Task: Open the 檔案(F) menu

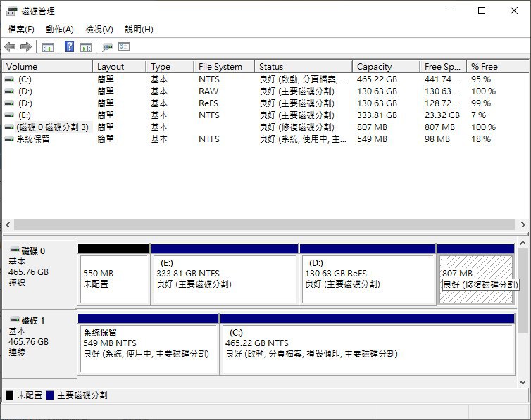Action: coord(21,30)
